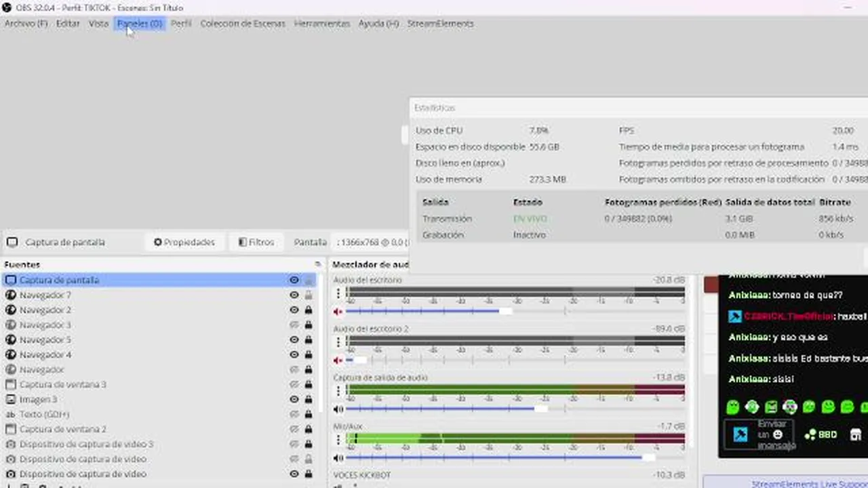
Task: Open the Mic/Aux options menu
Action: click(338, 439)
